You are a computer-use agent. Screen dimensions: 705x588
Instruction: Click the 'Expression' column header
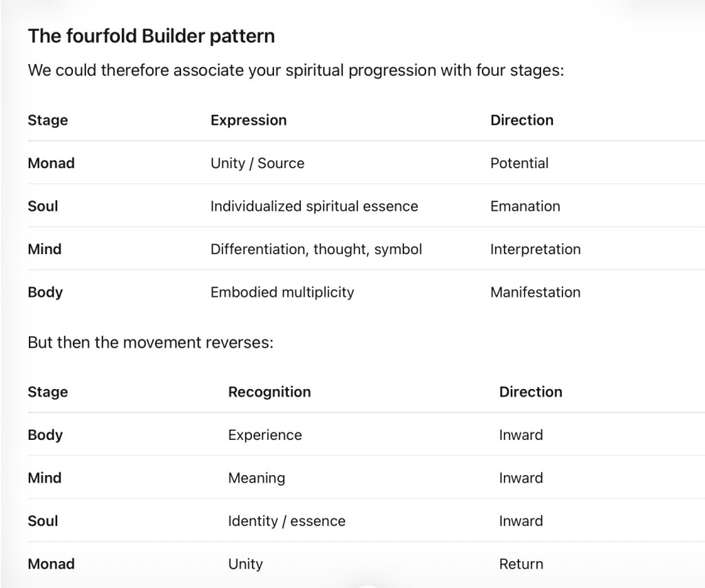point(249,120)
